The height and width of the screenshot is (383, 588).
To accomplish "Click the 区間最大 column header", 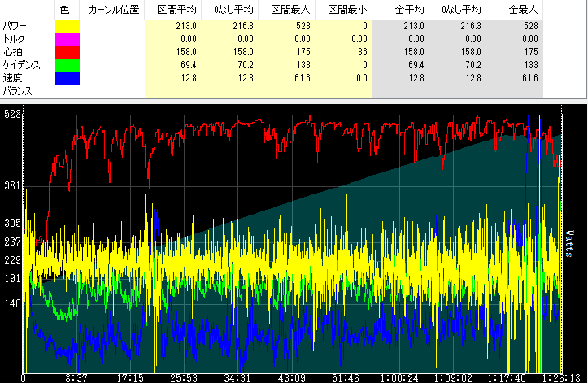I will [x=290, y=10].
